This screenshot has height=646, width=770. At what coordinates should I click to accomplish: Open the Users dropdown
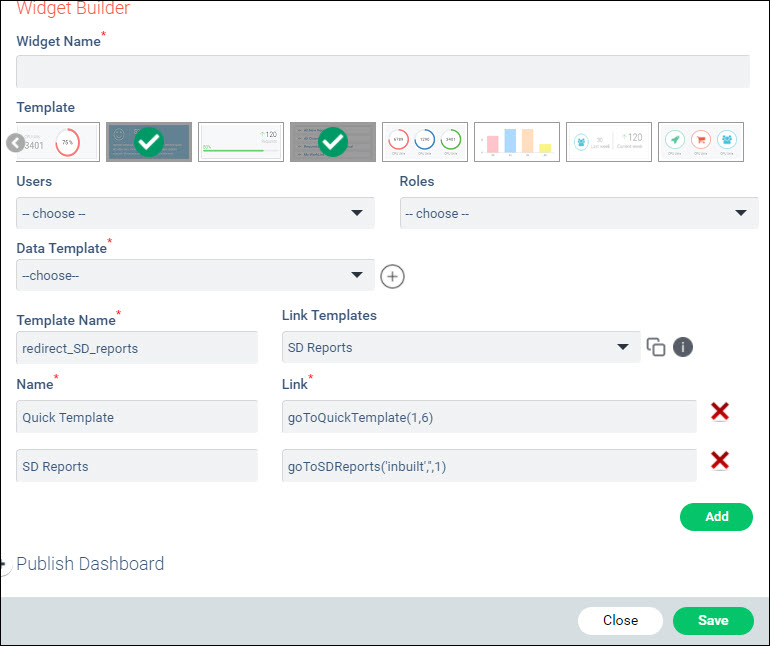(195, 213)
